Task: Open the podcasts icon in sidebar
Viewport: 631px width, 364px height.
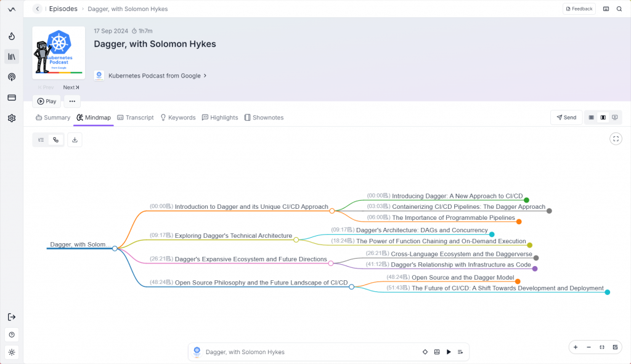Action: [11, 77]
